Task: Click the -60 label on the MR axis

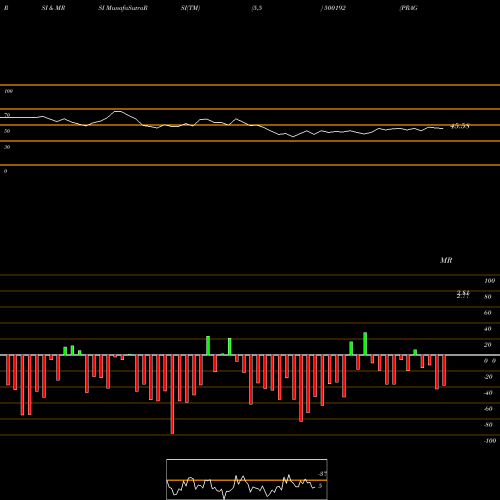Action: [x=488, y=409]
